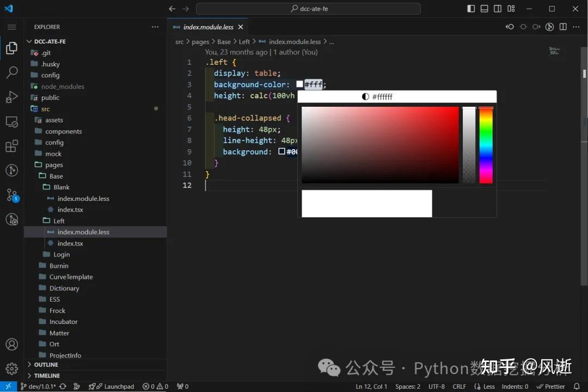Click the opacity slider strip in picker
The height and width of the screenshot is (392, 588).
[x=469, y=145]
